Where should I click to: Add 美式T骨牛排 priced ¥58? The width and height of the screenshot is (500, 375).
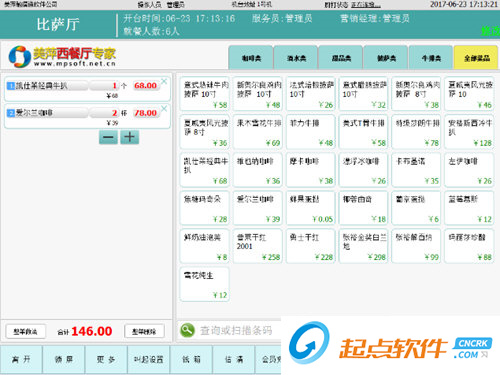click(x=363, y=132)
